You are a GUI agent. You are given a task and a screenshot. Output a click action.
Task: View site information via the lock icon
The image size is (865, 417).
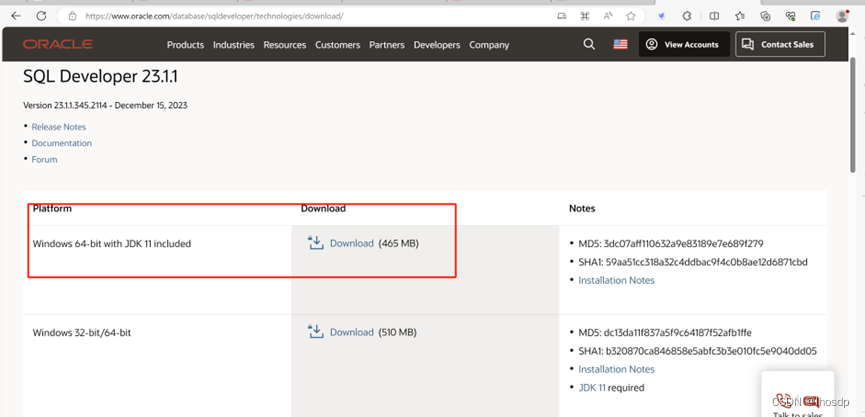(72, 16)
